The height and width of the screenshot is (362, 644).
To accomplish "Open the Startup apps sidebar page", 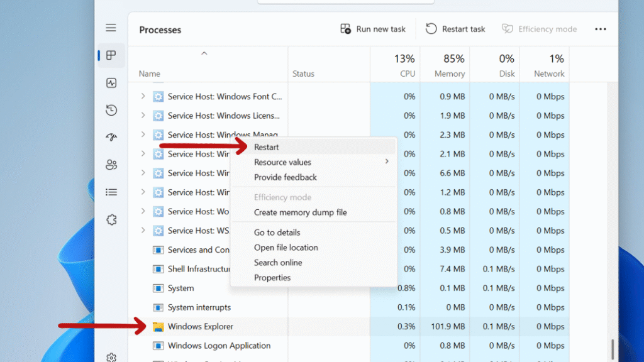I will tap(111, 137).
